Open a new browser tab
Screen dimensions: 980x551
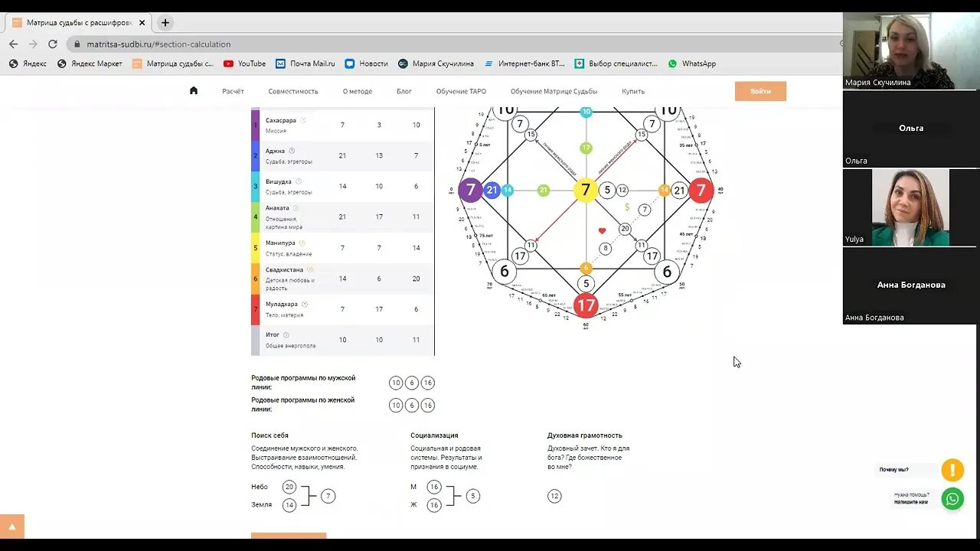pyautogui.click(x=165, y=23)
